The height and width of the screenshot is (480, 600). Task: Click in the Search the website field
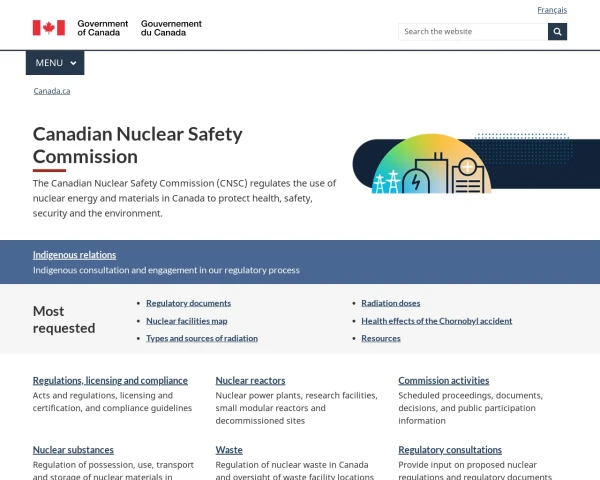(473, 31)
